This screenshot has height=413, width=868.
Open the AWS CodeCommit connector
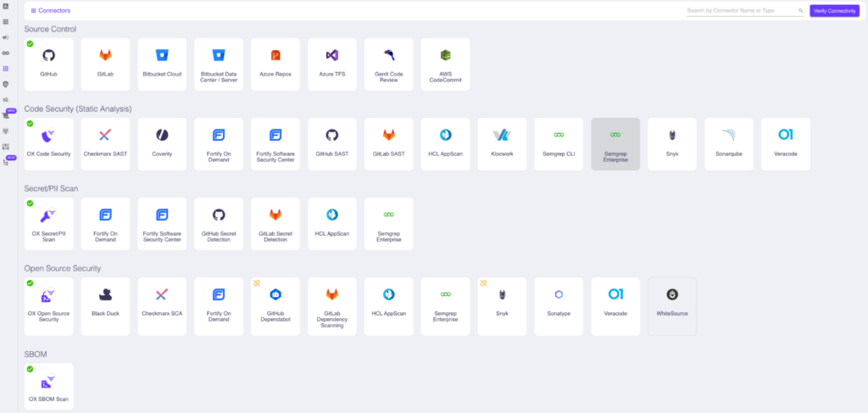tap(446, 64)
